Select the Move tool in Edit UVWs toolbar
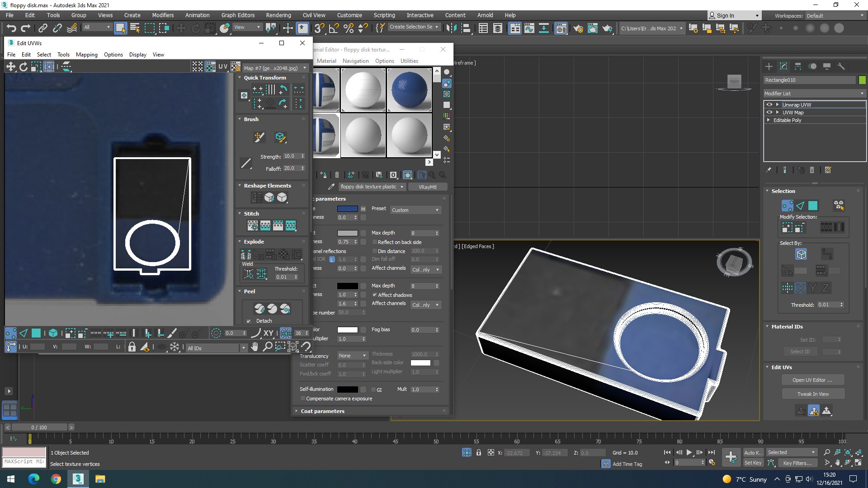 tap(10, 67)
